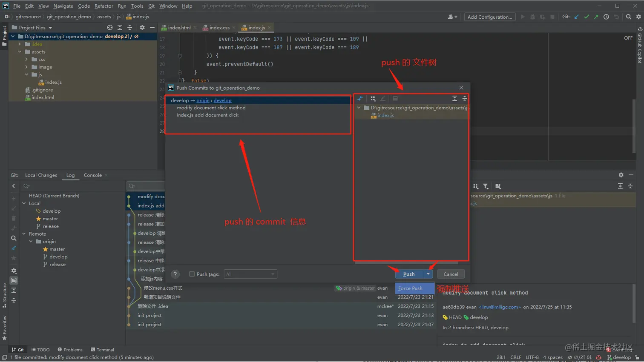This screenshot has width=644, height=362.
Task: Click the help question mark in Push dialog
Action: click(175, 274)
